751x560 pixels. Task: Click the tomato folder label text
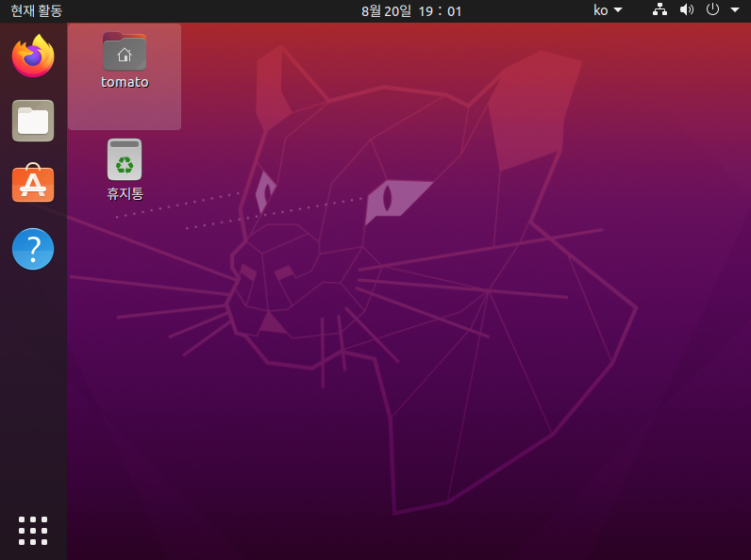(x=125, y=82)
